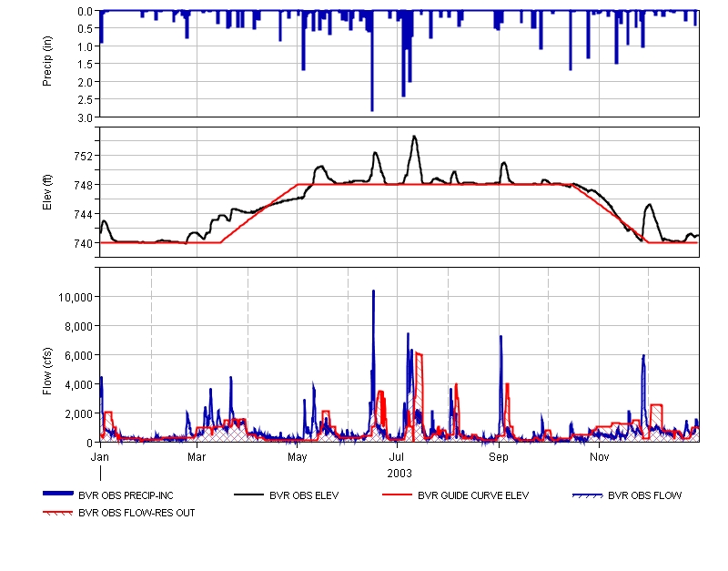Click the black BVR OBS ELEV legend line

pyautogui.click(x=246, y=495)
